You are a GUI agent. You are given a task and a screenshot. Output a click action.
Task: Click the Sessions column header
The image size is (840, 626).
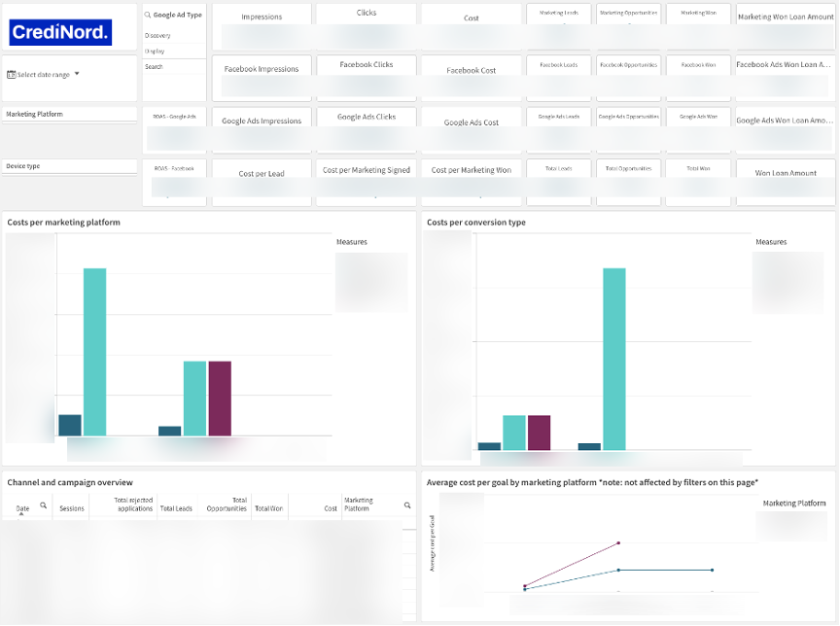click(72, 508)
